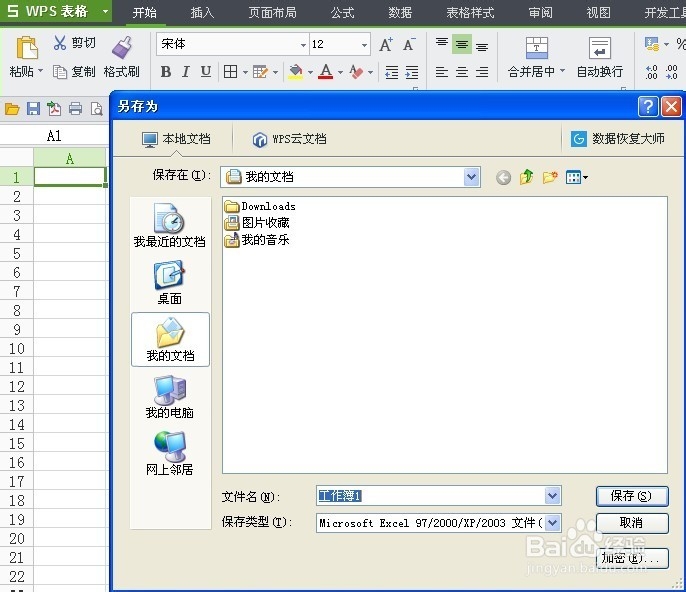
Task: Open the paste options dropdown arrow
Action: pyautogui.click(x=41, y=70)
